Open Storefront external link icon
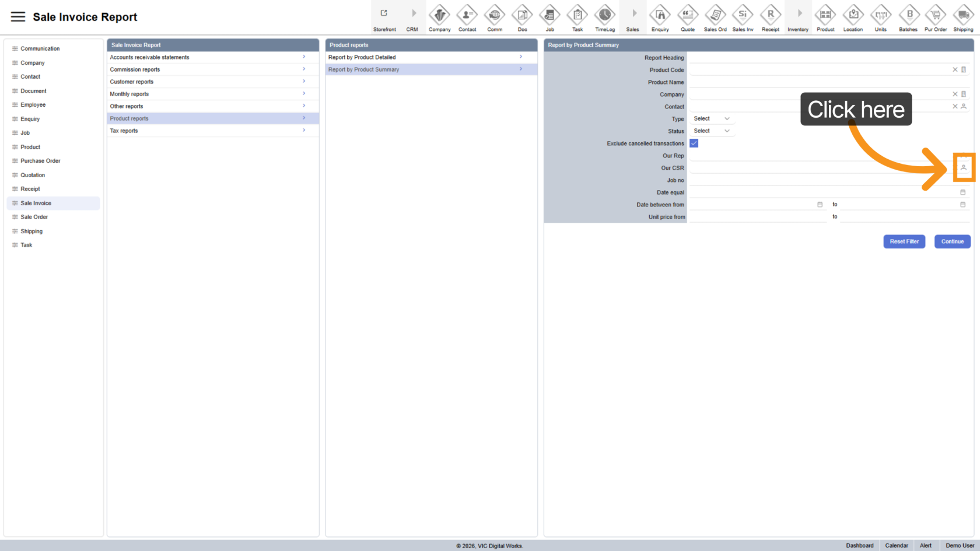The width and height of the screenshot is (980, 551). (x=384, y=14)
